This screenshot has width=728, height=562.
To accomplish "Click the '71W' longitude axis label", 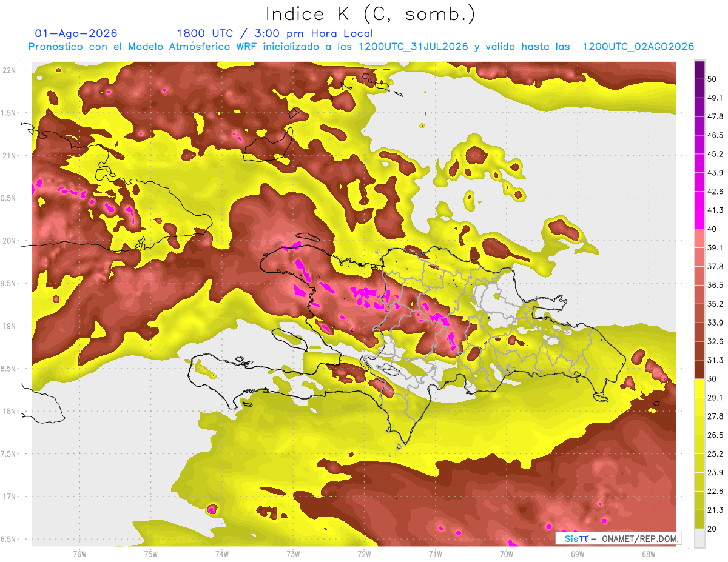I will [x=436, y=554].
